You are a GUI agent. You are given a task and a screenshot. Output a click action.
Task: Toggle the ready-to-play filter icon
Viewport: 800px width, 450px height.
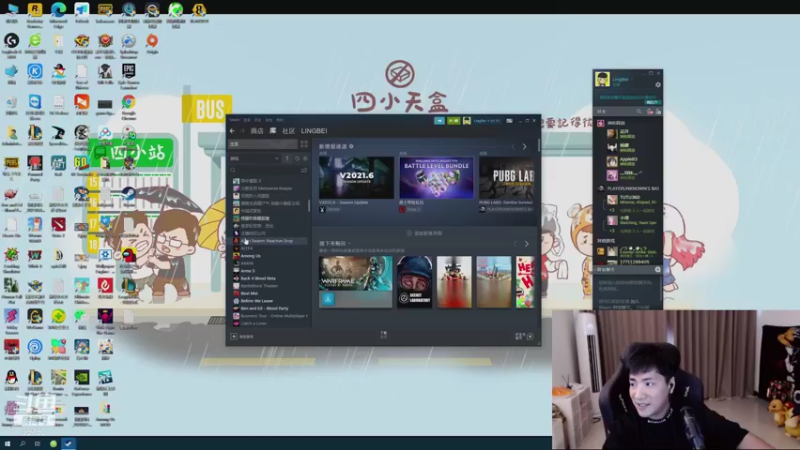point(305,159)
